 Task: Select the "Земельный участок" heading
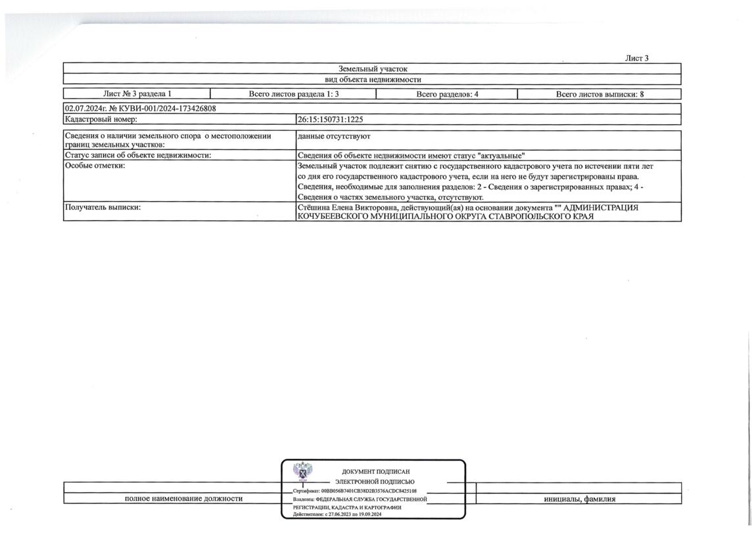click(x=373, y=69)
